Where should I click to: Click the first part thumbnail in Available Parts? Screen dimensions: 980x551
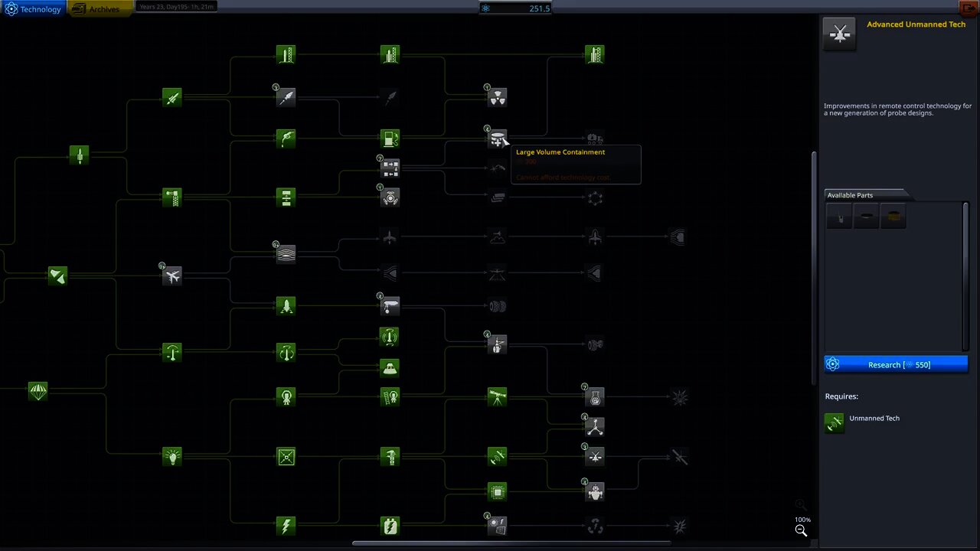point(840,217)
